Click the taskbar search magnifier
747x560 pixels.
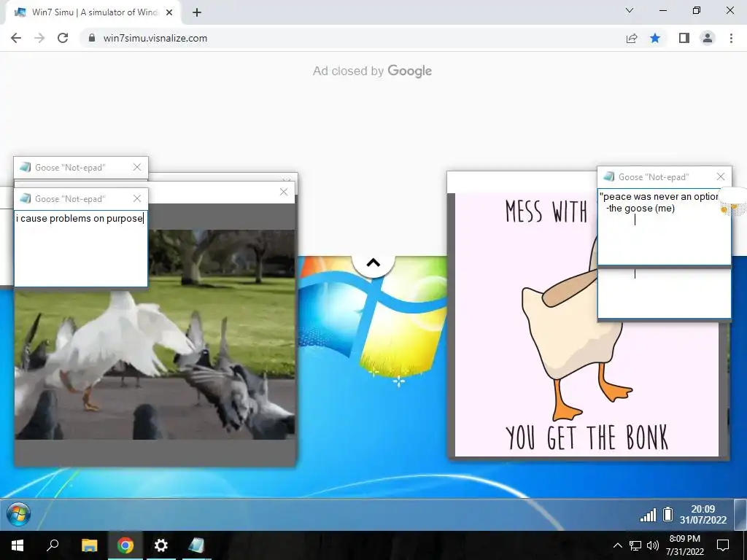(53, 545)
